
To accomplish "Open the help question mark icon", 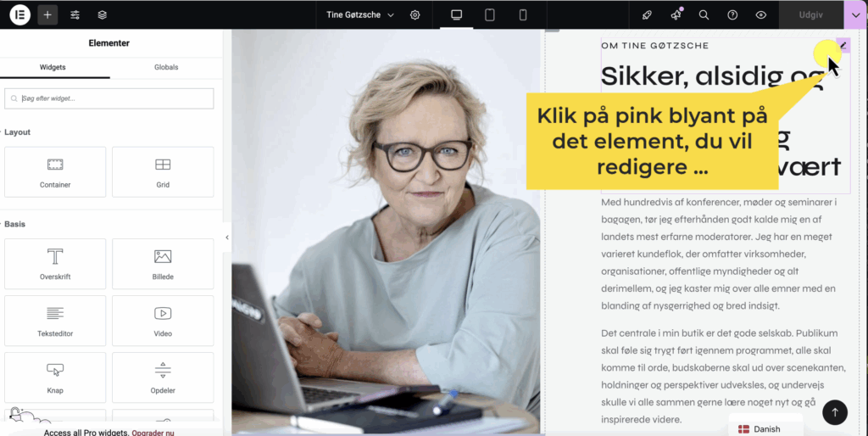I will click(732, 15).
